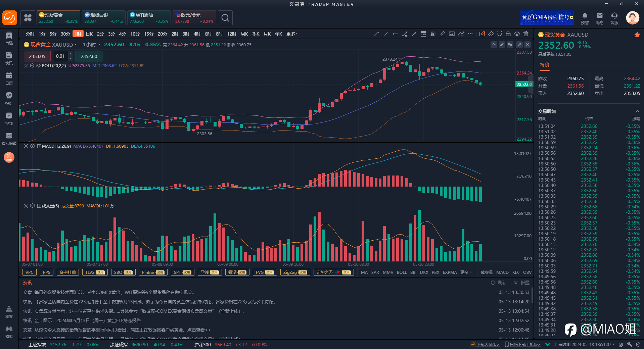Open 期货 futures in sidebar
Screen dimensions: 644x349
click(9, 312)
